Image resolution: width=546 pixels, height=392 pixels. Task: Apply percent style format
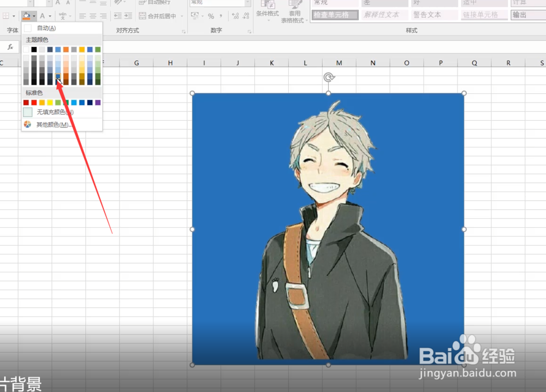point(211,16)
